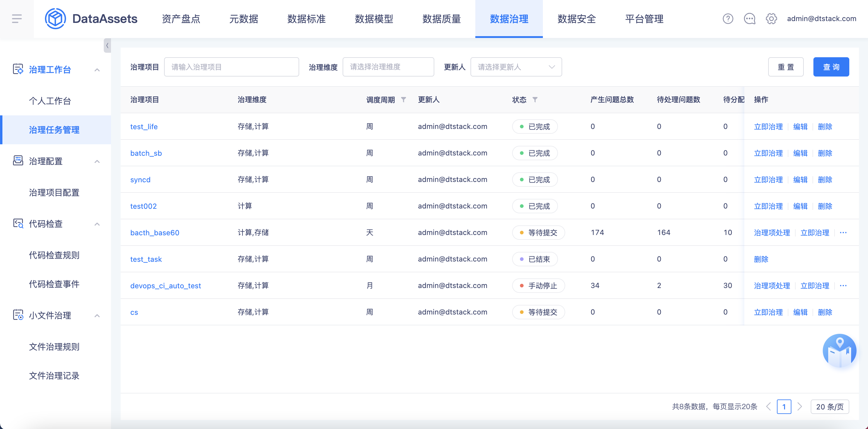Collapse the sidebar with the arrow handle
Viewport: 868px width, 429px height.
pos(107,45)
